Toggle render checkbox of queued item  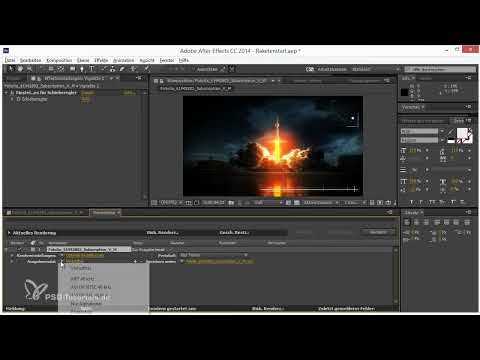19,249
